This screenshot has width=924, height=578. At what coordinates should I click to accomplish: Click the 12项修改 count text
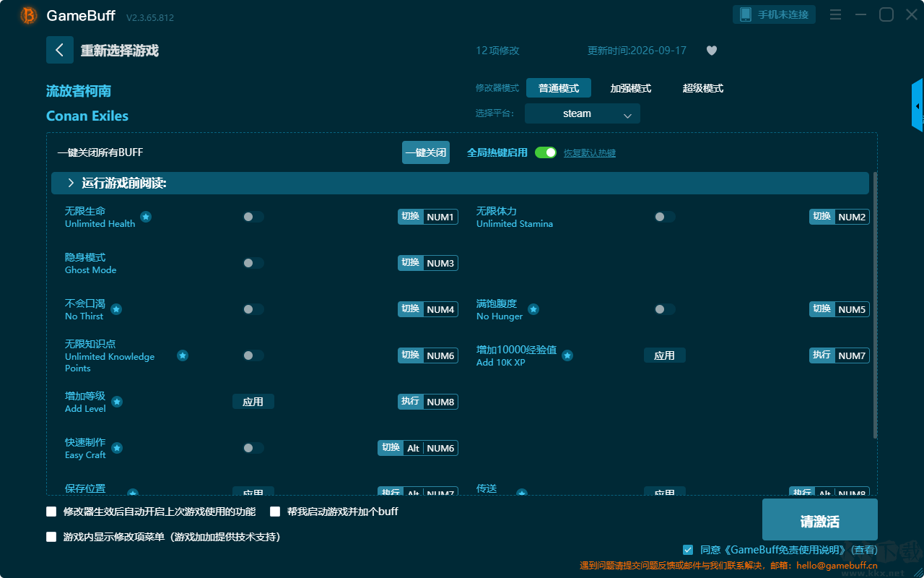tap(498, 51)
